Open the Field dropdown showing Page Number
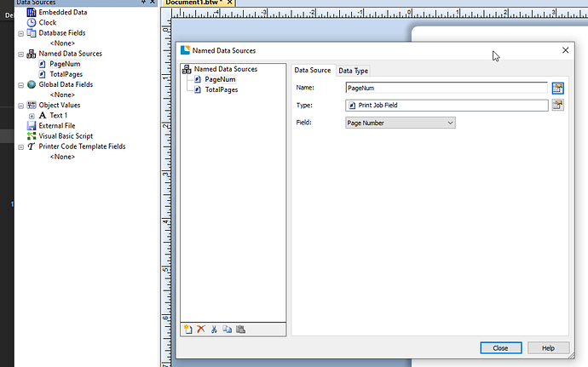This screenshot has height=367, width=588. tap(401, 123)
